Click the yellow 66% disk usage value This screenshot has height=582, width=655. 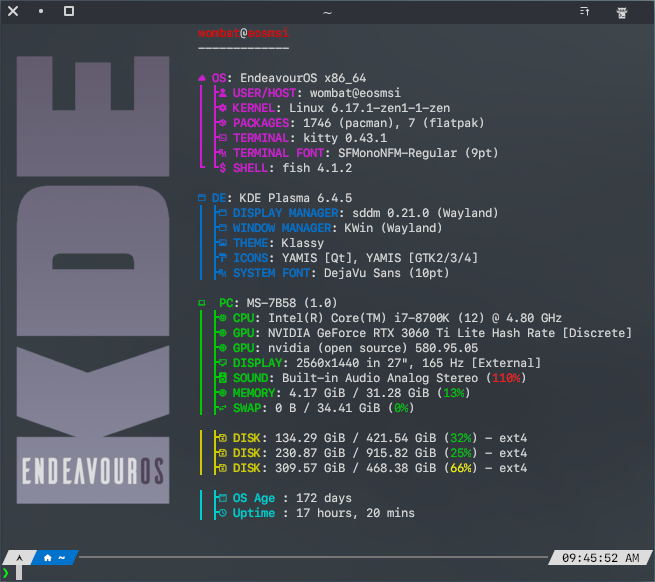[x=460, y=468]
